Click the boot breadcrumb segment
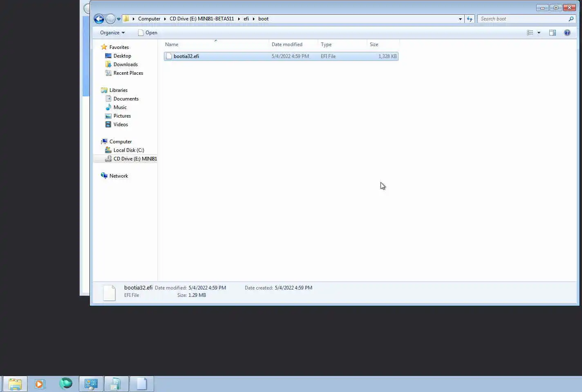The width and height of the screenshot is (582, 392). point(263,19)
